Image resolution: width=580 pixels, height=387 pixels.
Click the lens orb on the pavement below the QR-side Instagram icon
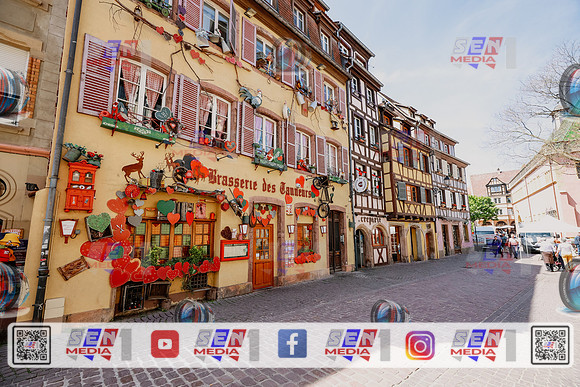pyautogui.click(x=390, y=311)
